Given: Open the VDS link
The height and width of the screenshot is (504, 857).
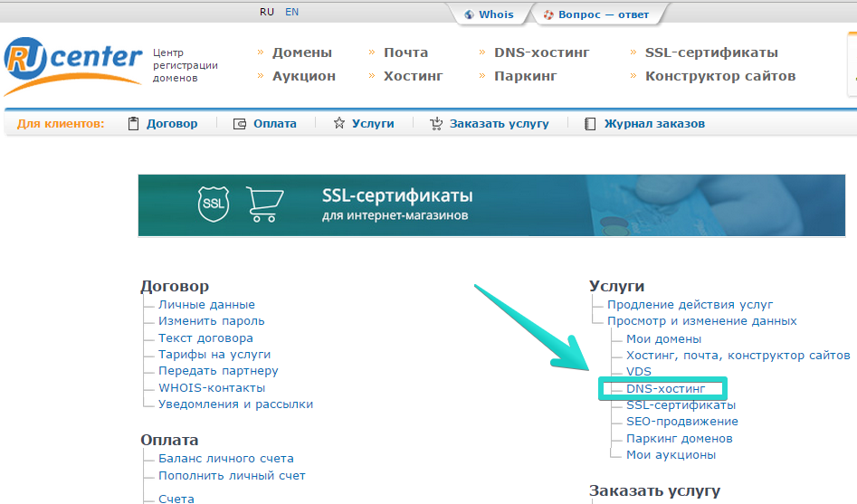Looking at the screenshot, I should (x=638, y=371).
